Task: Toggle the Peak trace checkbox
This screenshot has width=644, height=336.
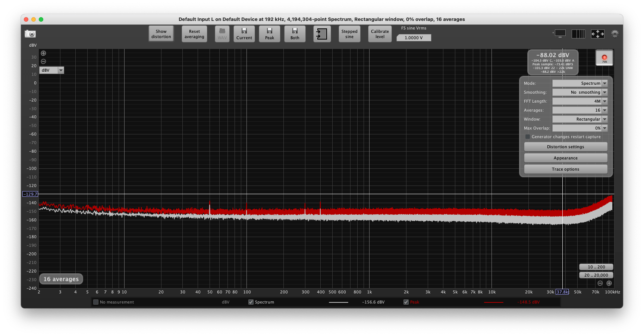Action: click(406, 302)
